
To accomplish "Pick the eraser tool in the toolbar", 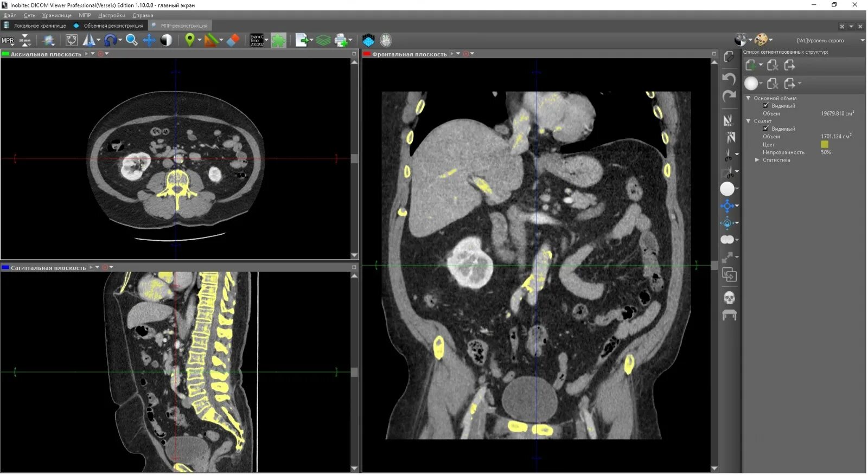I will pos(233,40).
